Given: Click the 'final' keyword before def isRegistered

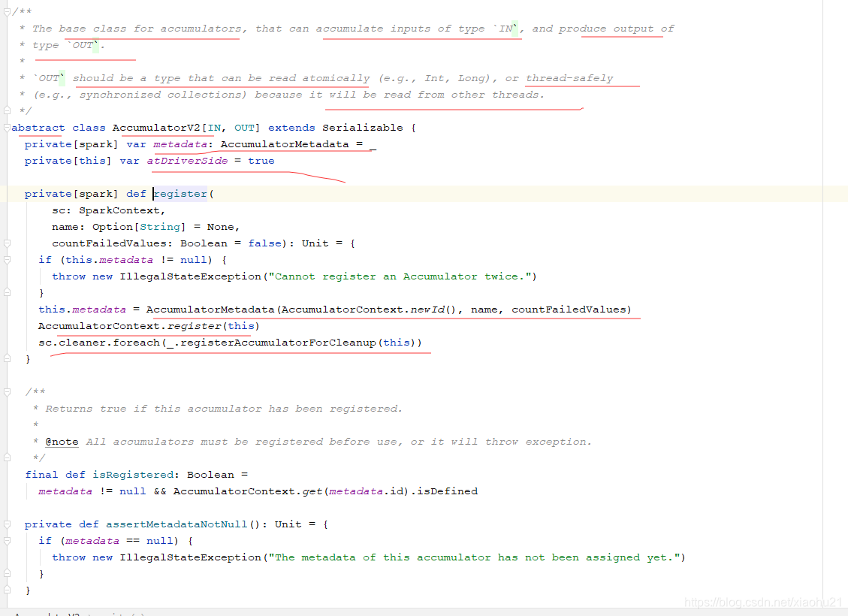Looking at the screenshot, I should 41,475.
